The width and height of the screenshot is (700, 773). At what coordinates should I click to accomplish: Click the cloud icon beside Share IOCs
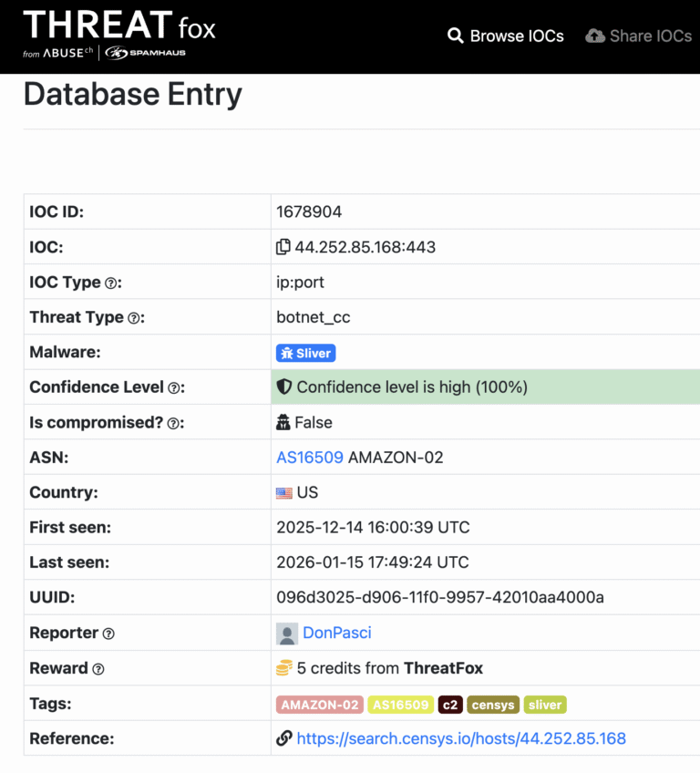597,36
